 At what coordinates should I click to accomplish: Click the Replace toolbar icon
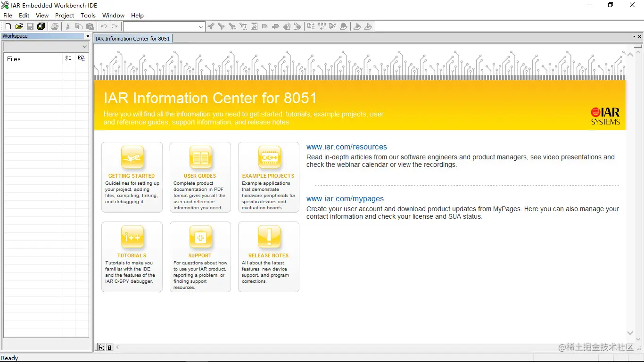(x=243, y=26)
